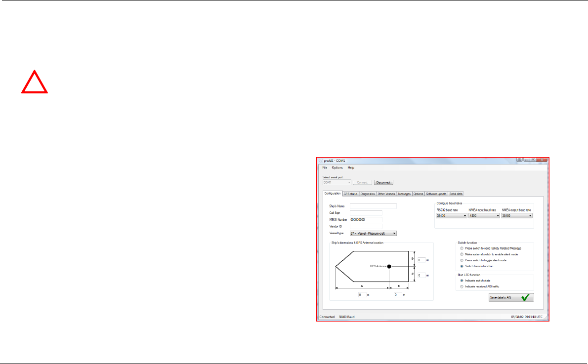Viewport: 588px width, 364px height.
Task: Click the vertical dimension C meters field
Action: [x=421, y=275]
